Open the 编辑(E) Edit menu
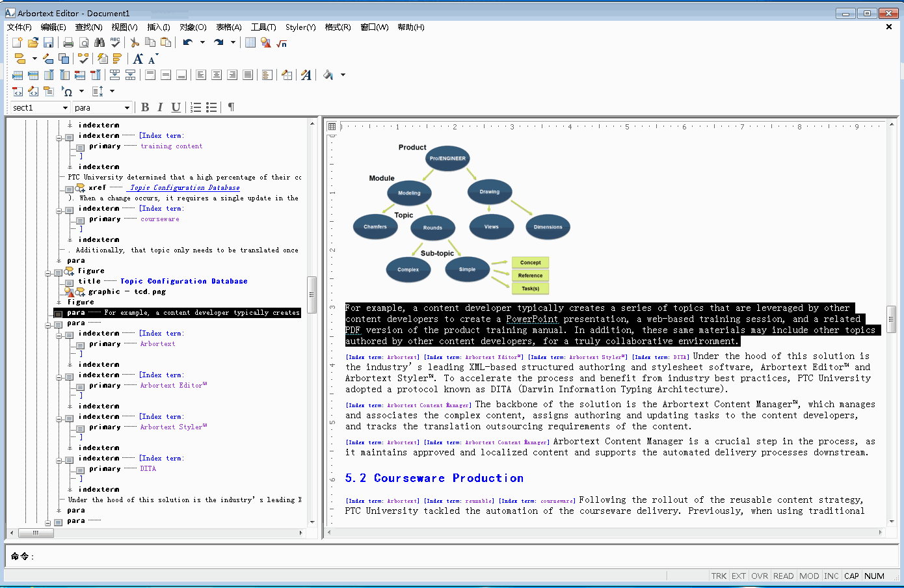904x588 pixels. pos(53,27)
